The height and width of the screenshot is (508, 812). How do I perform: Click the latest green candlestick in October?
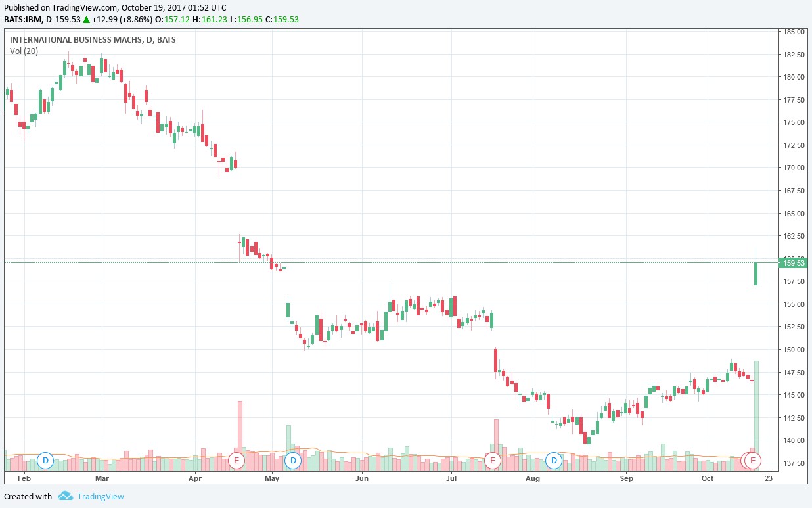[x=756, y=273]
